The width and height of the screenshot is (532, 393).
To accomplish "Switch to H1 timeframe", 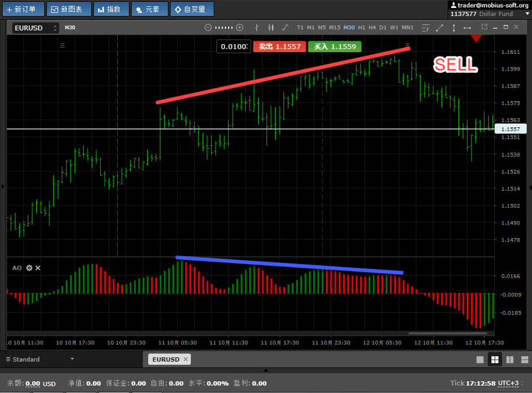I will [x=362, y=28].
